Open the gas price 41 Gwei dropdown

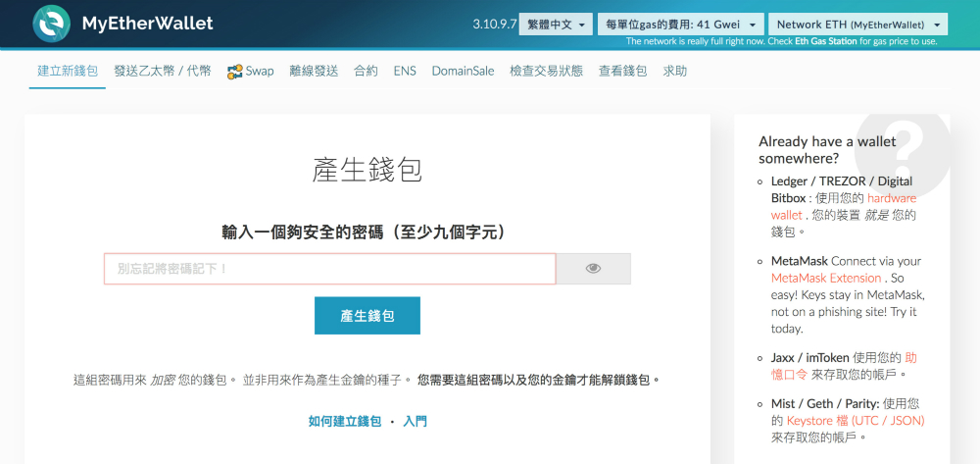click(681, 25)
